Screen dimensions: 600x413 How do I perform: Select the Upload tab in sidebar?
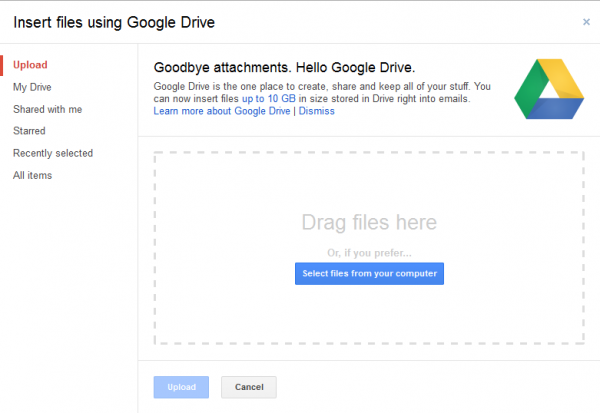30,65
